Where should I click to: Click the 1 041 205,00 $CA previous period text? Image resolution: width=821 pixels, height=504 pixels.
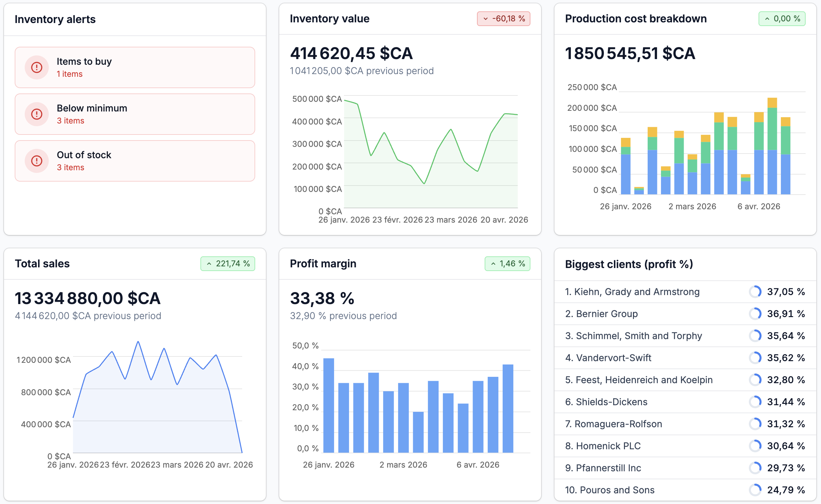click(362, 71)
